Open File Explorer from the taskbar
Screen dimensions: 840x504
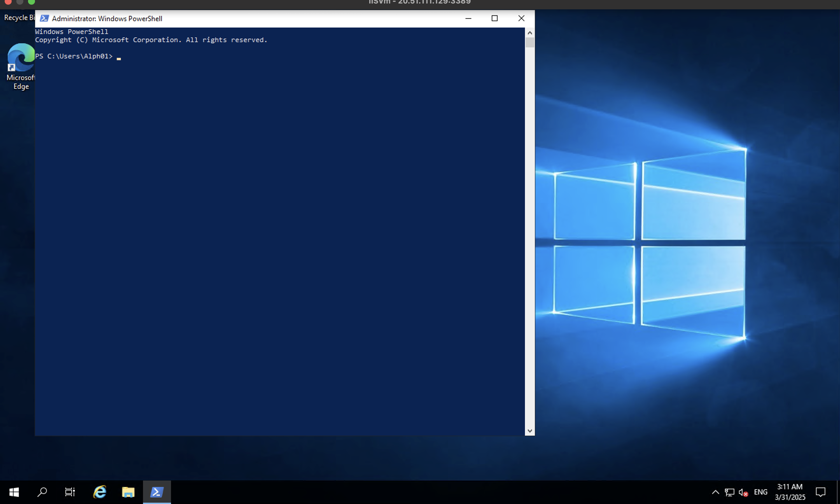[128, 492]
